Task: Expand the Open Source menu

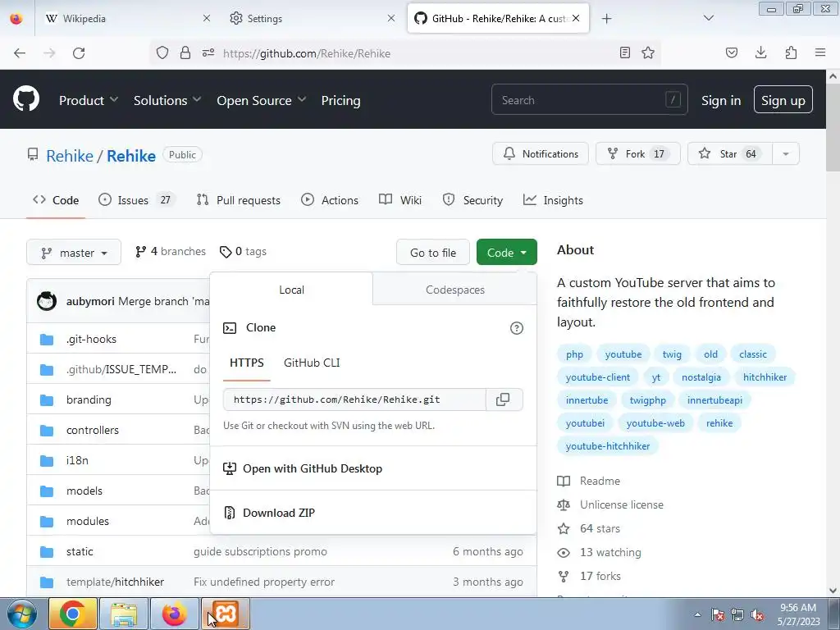Action: coord(262,100)
